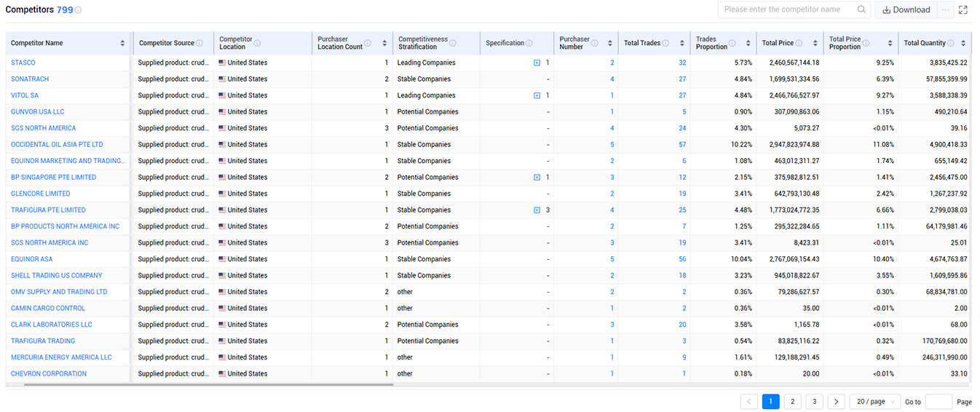Viewport: 980px width, 412px height.
Task: Open STASCO competitor link
Action: pyautogui.click(x=23, y=63)
